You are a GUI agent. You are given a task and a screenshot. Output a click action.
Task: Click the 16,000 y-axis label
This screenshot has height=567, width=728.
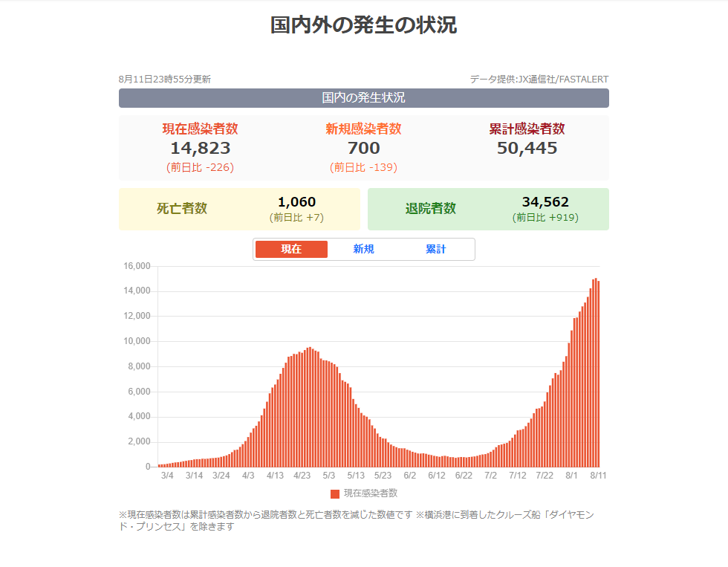[x=137, y=266]
